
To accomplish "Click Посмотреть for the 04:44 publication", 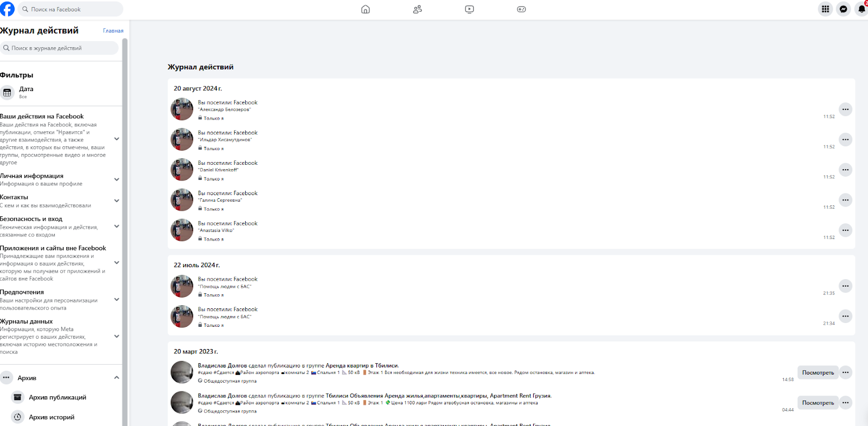I will tap(818, 403).
